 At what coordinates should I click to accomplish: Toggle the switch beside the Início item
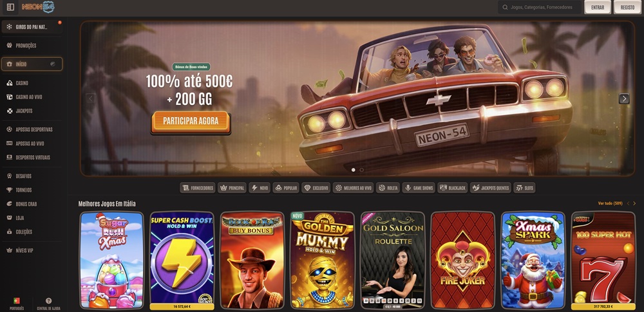[53, 64]
